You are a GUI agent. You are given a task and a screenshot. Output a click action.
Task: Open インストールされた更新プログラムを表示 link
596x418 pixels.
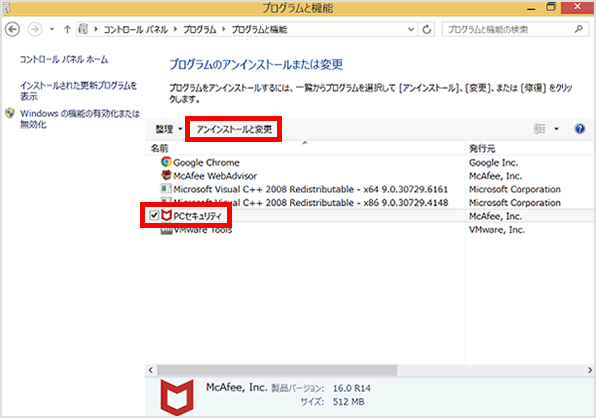78,91
